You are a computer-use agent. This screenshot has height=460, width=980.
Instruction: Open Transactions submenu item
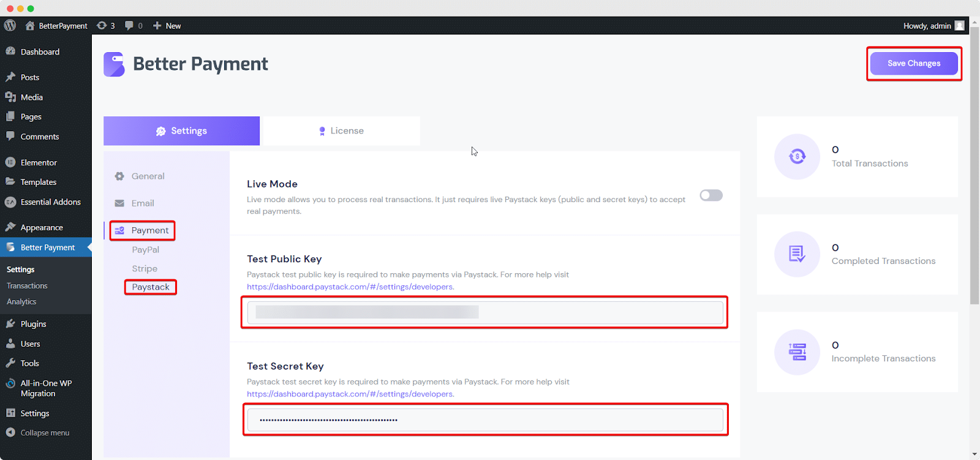27,286
